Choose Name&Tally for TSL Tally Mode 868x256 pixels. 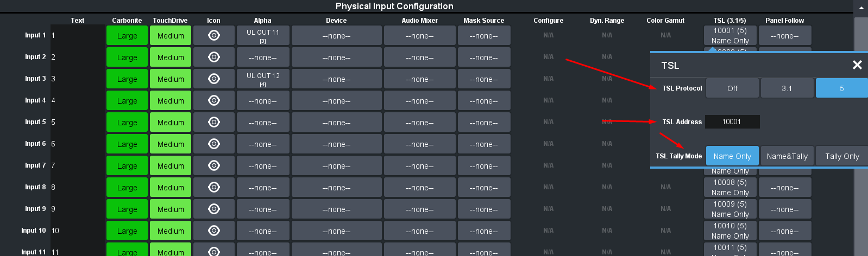tap(787, 156)
